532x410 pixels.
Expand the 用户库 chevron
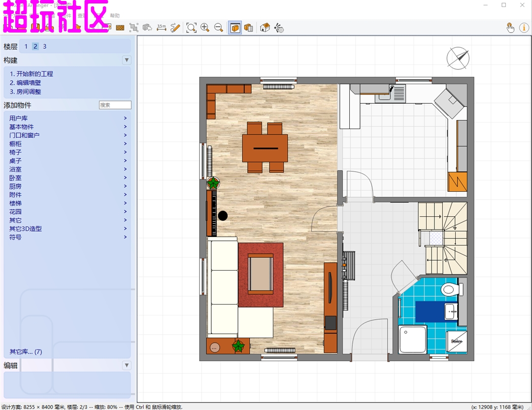(x=125, y=118)
